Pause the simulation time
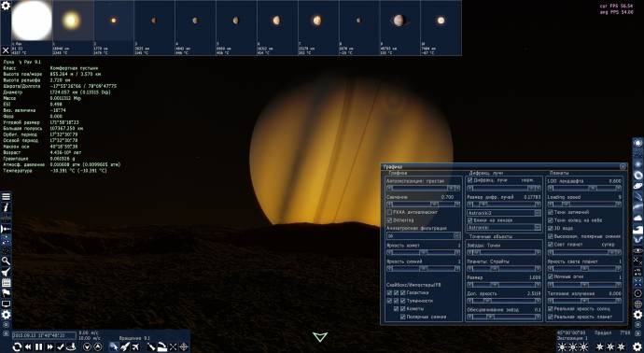Image resolution: width=644 pixels, height=353 pixels. click(x=38, y=347)
